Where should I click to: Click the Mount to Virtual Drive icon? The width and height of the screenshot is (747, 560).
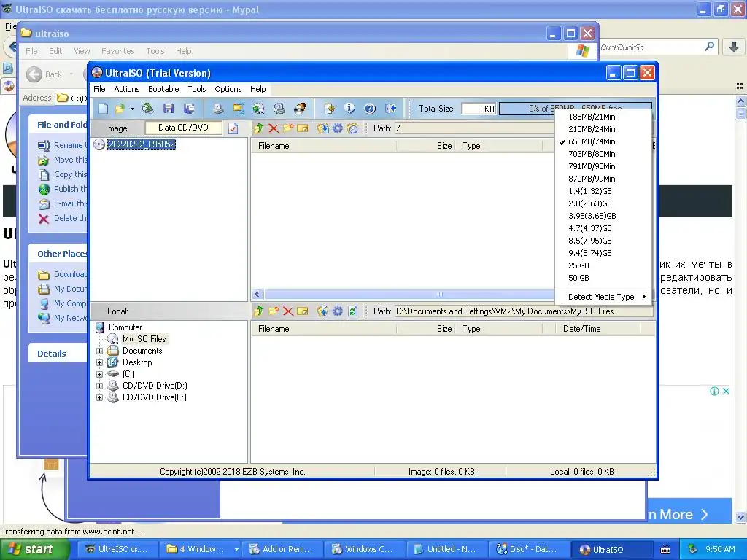pyautogui.click(x=279, y=109)
